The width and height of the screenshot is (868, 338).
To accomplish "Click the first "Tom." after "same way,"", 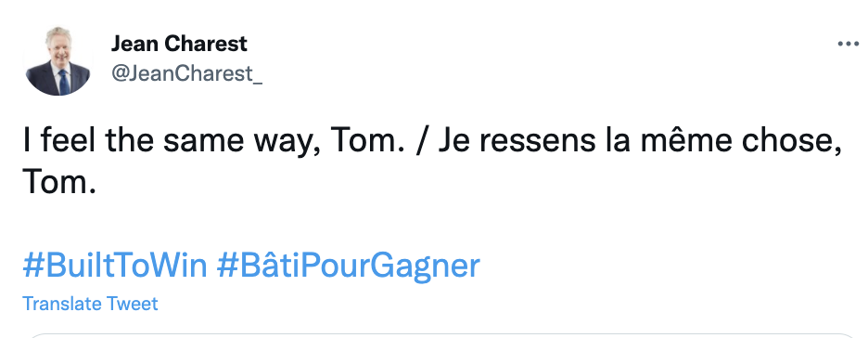I will 366,141.
